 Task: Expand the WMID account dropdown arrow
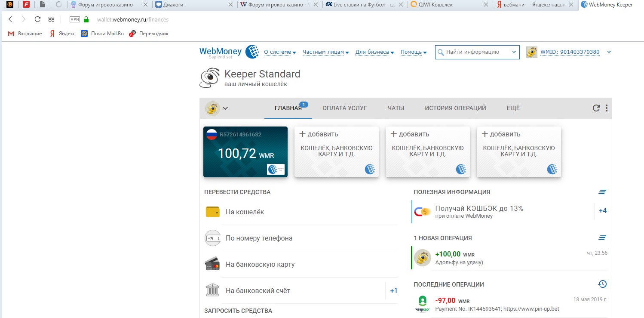pyautogui.click(x=609, y=52)
